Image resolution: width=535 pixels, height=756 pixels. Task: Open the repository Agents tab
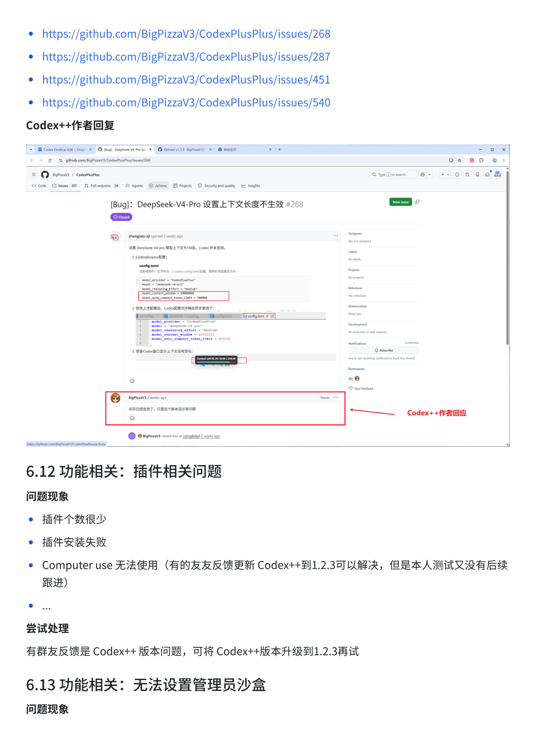click(134, 186)
